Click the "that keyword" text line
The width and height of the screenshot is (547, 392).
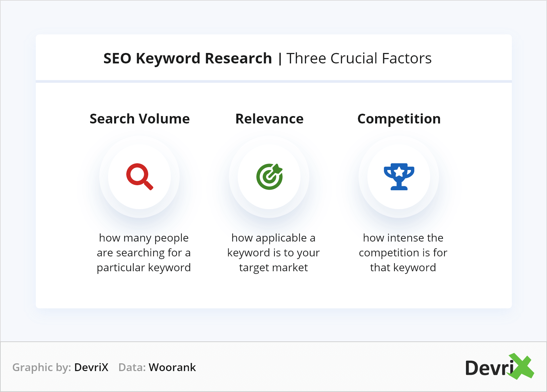(x=403, y=268)
